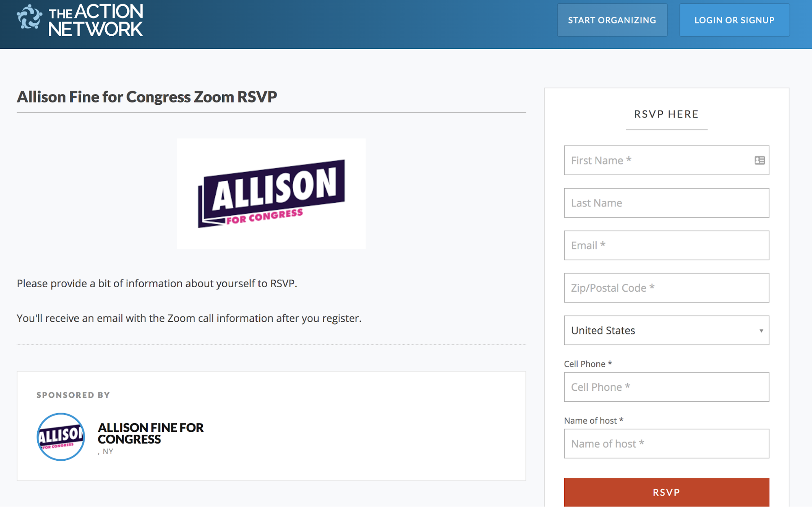Click the Zoom RSVP page title heading
Image resolution: width=812 pixels, height=507 pixels.
[x=147, y=97]
